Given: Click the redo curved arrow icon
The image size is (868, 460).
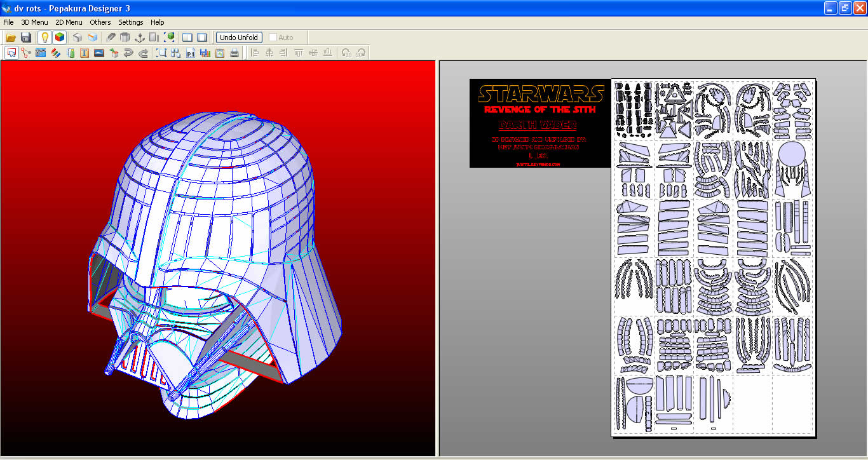Looking at the screenshot, I should pos(143,53).
